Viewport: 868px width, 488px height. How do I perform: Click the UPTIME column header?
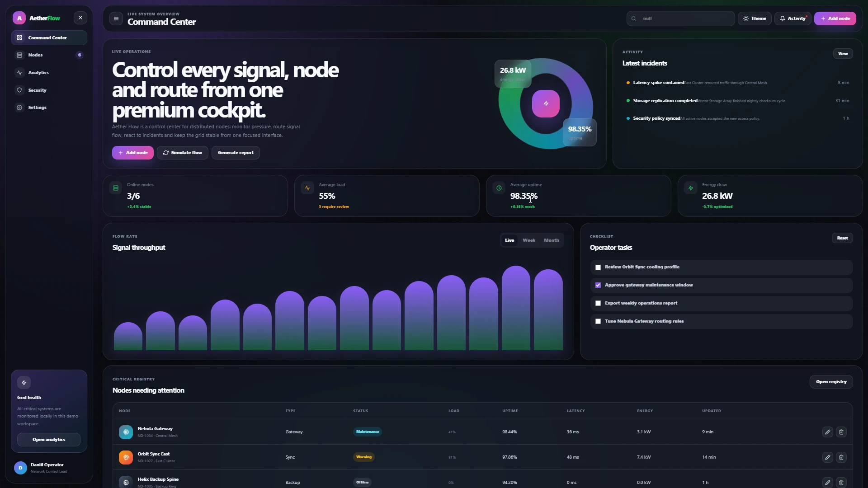pos(510,411)
